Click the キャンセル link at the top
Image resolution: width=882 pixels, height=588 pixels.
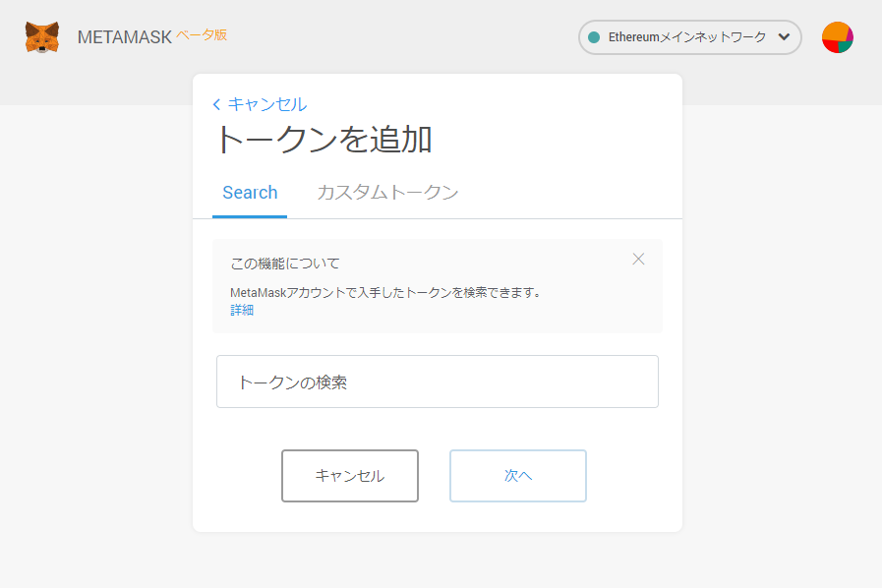[x=267, y=104]
